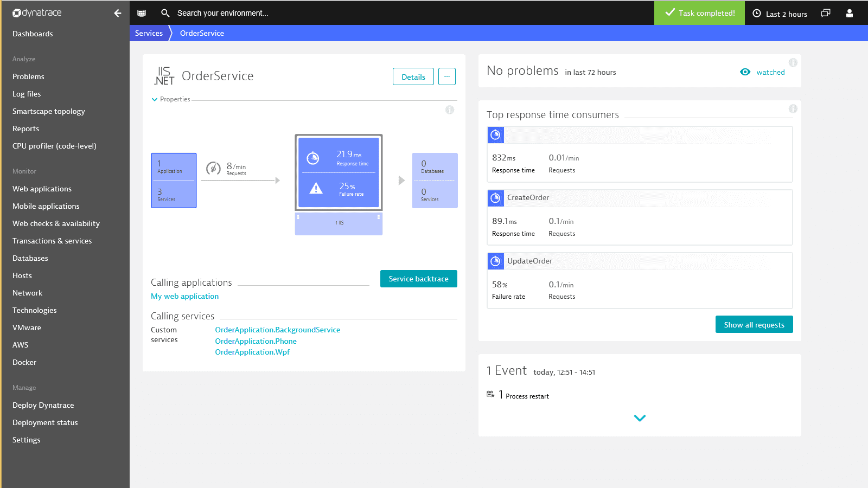This screenshot has height=488, width=868.
Task: Click Show all requests button
Action: [754, 324]
